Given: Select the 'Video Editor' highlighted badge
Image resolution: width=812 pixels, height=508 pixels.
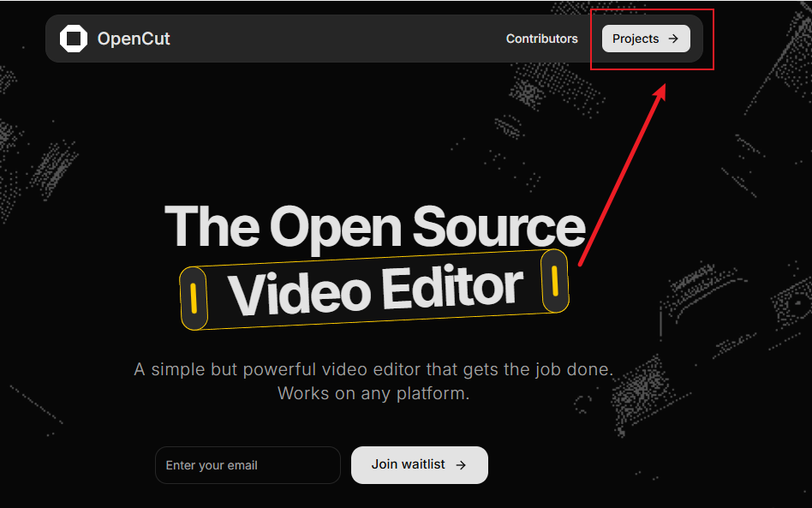Looking at the screenshot, I should (374, 290).
